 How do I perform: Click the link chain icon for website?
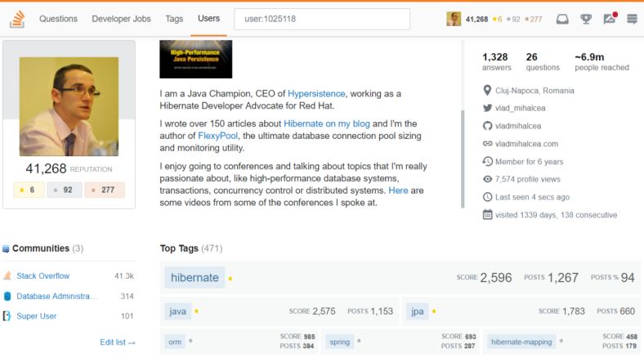[x=487, y=144]
